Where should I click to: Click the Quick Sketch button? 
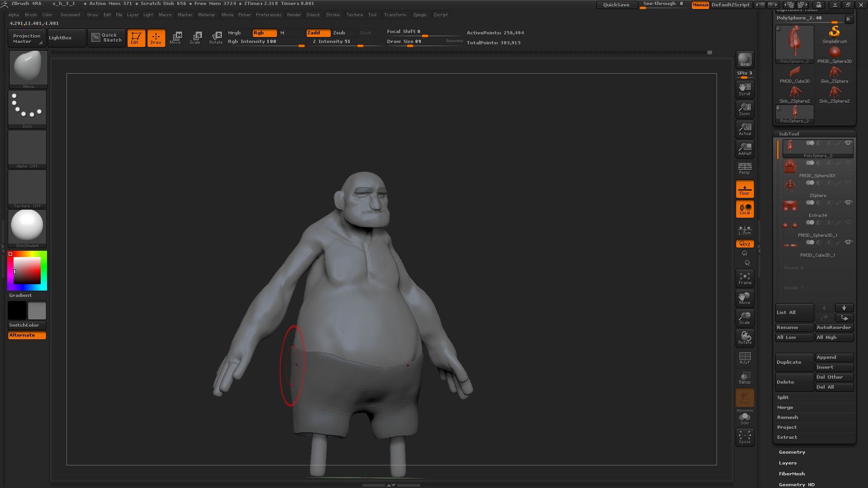[x=106, y=38]
